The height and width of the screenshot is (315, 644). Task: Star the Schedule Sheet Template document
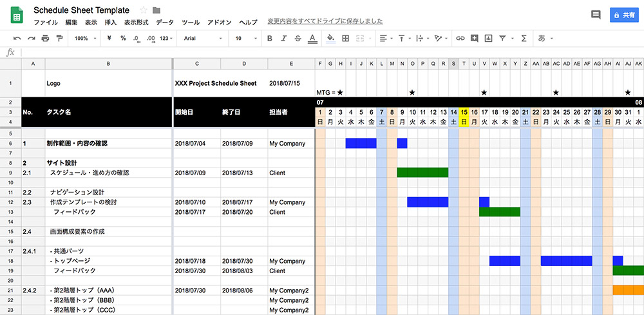point(143,10)
